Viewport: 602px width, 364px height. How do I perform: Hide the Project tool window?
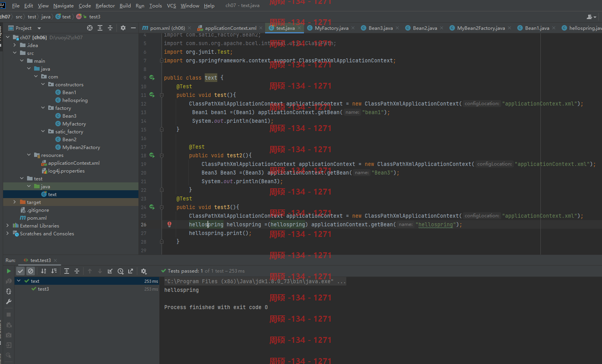pos(133,28)
